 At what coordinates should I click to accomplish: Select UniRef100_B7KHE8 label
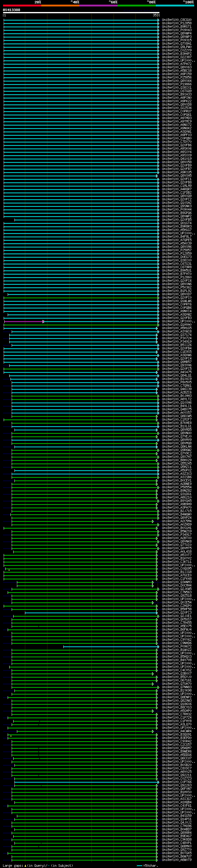176,423
